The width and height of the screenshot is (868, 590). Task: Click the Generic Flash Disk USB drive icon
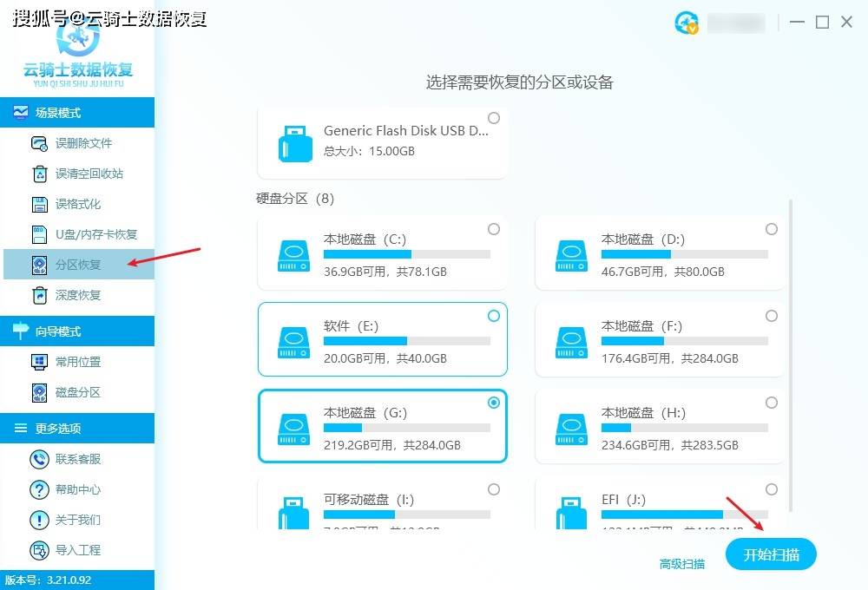coord(295,144)
